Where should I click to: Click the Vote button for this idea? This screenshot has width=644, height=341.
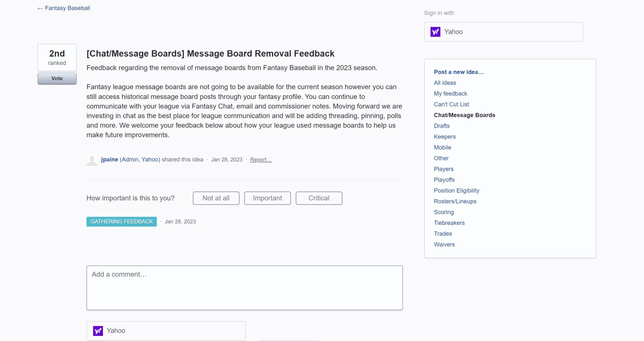point(57,78)
